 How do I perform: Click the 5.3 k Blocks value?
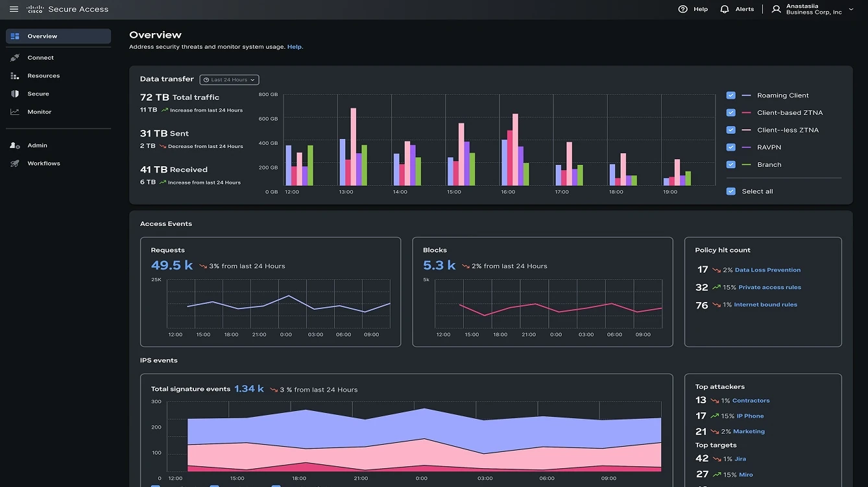pyautogui.click(x=439, y=266)
